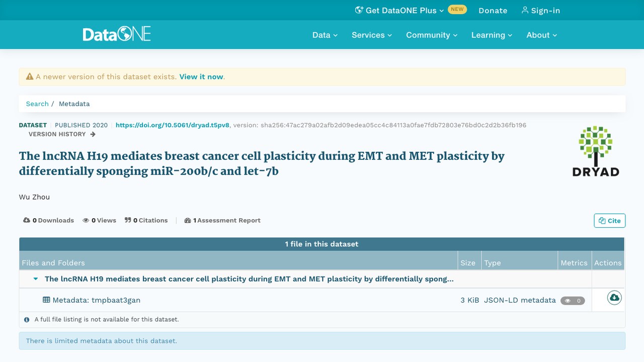Image resolution: width=644 pixels, height=362 pixels.
Task: Click the JSON-LD metadata type cell
Action: coord(520,300)
